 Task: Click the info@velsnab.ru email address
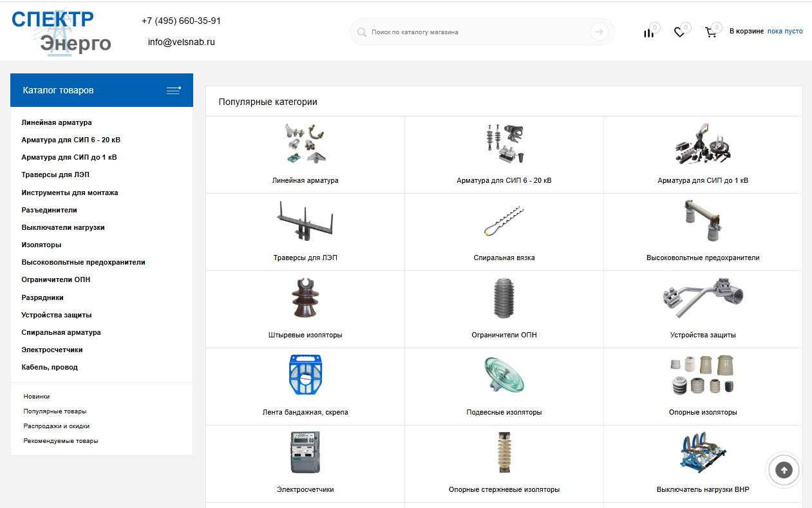coord(181,42)
